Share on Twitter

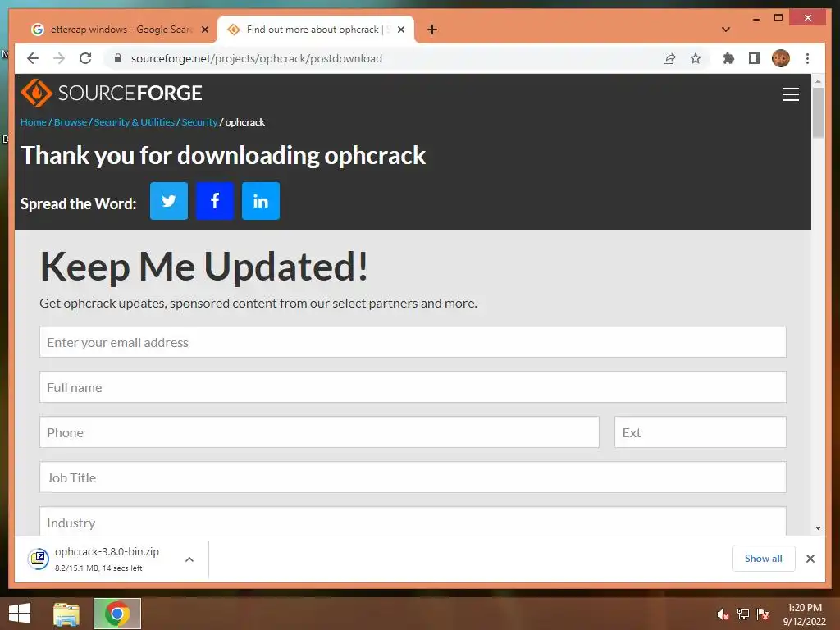click(169, 201)
